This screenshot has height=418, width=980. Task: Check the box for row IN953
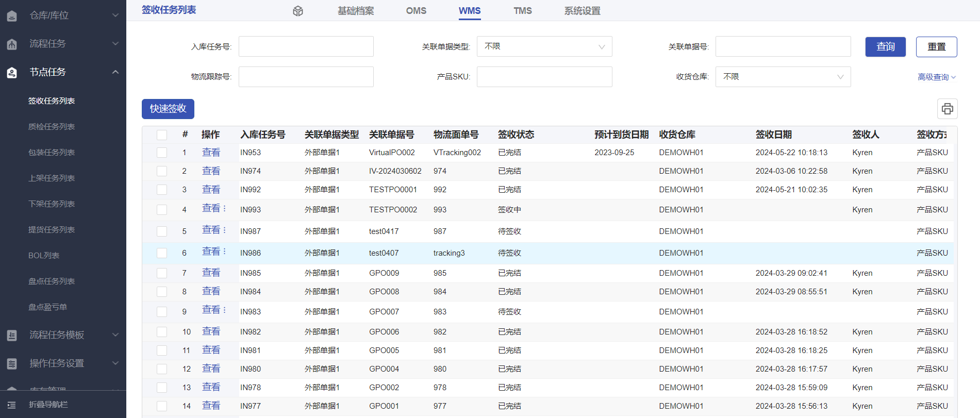tap(162, 153)
